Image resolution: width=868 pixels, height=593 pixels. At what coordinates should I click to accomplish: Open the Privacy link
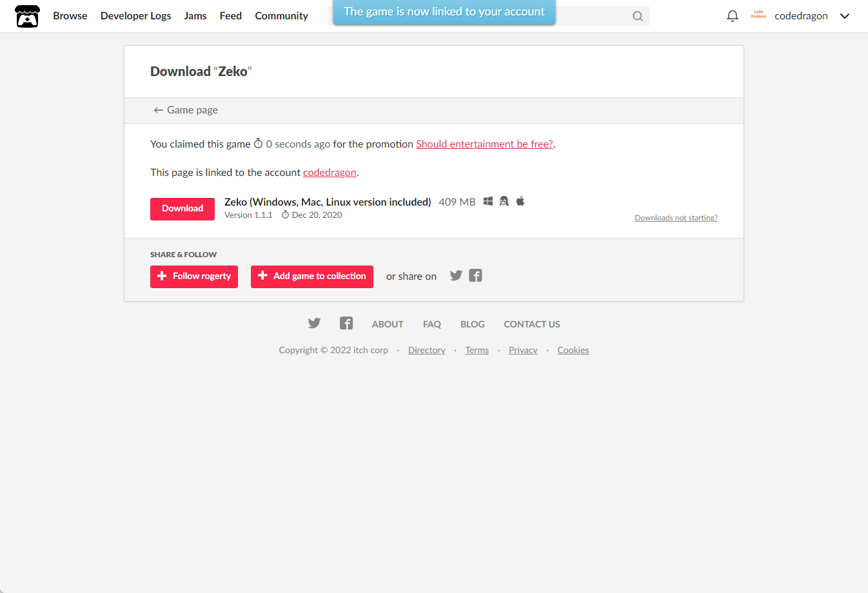click(523, 350)
